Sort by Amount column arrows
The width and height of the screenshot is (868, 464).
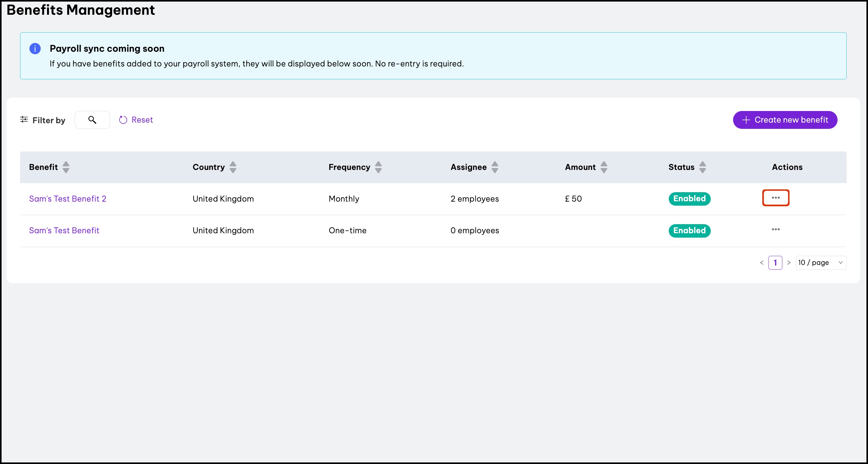[x=604, y=167]
